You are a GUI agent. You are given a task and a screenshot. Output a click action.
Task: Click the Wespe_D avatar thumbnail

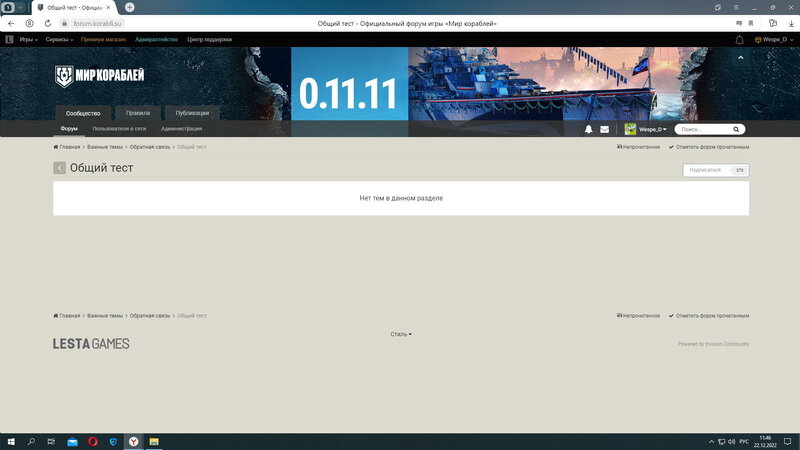(x=630, y=129)
